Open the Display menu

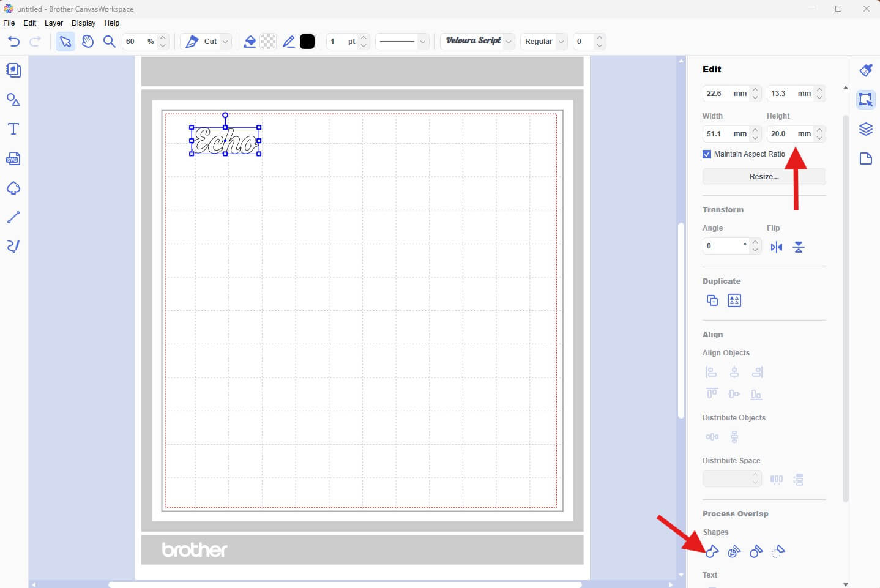[x=83, y=23]
